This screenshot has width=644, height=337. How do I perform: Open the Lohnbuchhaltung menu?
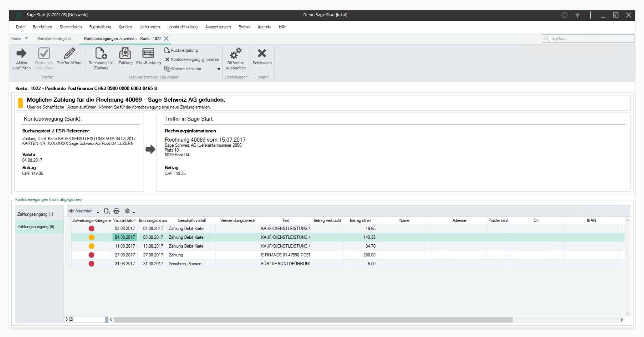(182, 27)
